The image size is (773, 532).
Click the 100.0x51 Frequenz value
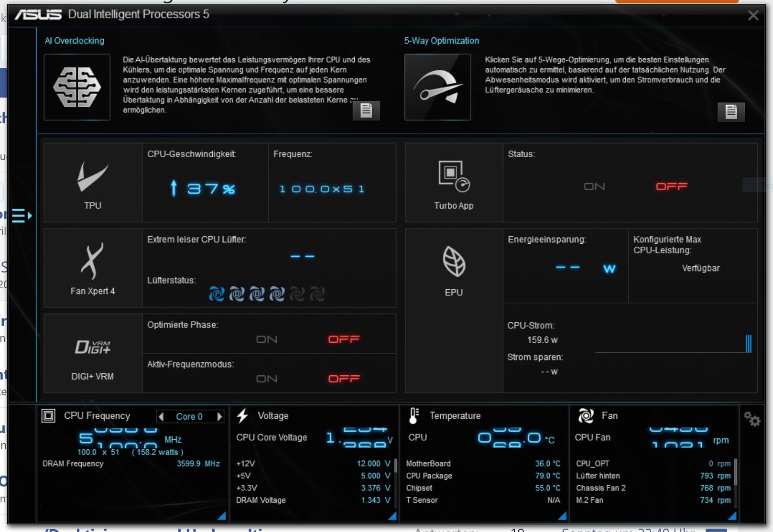(x=322, y=189)
